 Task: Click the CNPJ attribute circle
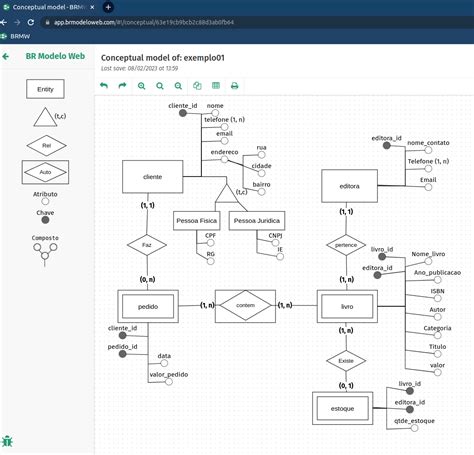coord(275,243)
